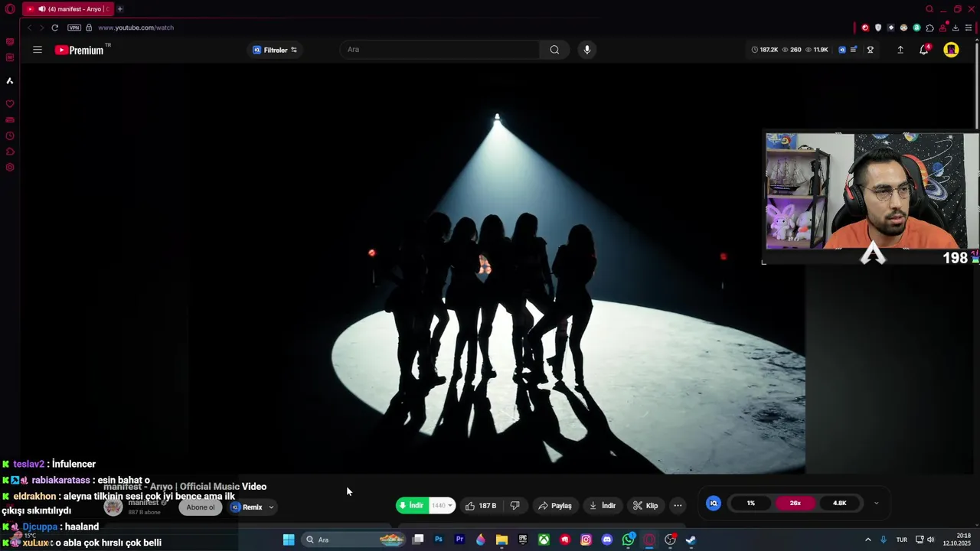Expand the chevron next to stat pills

tap(877, 503)
